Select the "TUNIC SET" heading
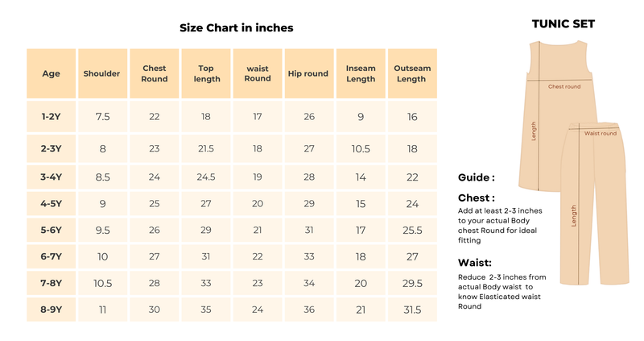644x341 pixels. (563, 24)
